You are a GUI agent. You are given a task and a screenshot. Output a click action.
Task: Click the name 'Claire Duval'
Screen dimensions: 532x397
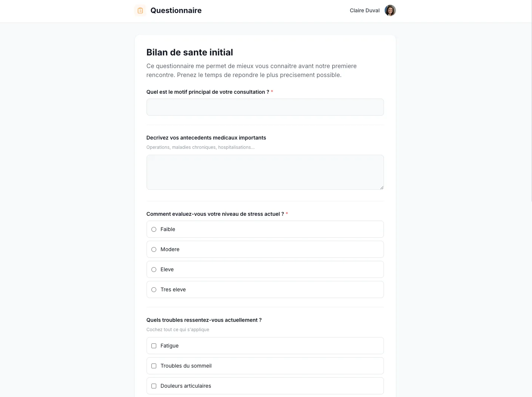[x=364, y=10]
